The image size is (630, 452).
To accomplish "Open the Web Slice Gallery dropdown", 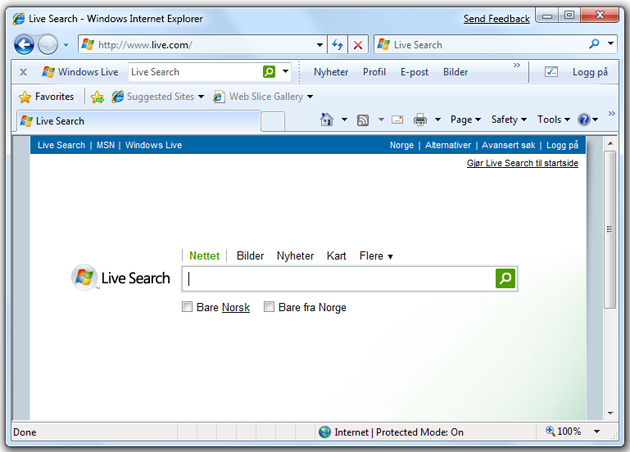I will 263,96.
